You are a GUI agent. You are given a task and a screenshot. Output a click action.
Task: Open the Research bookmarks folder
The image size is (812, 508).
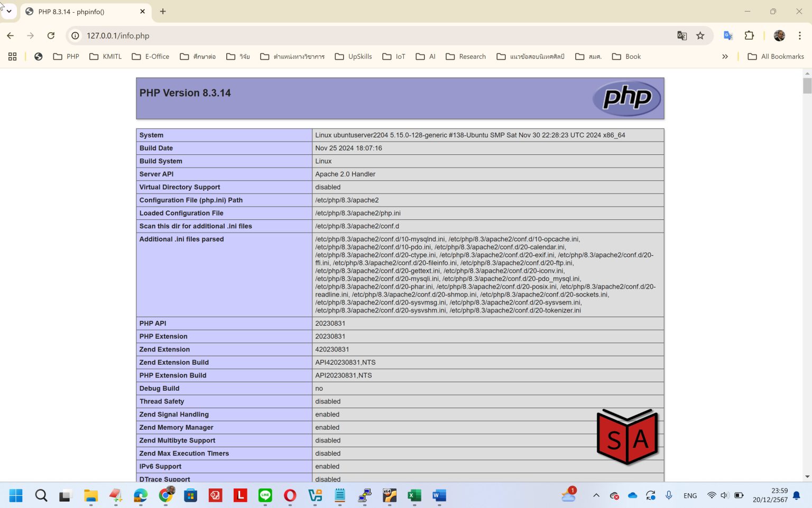point(466,56)
